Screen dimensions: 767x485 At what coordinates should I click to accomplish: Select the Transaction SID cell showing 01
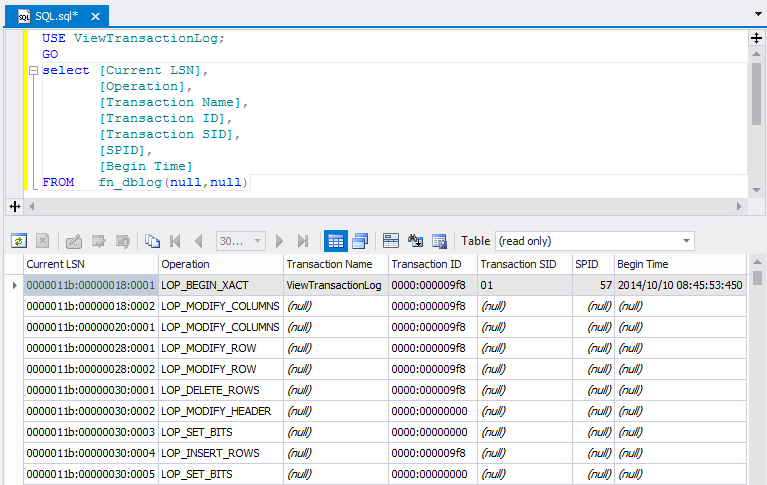(525, 285)
